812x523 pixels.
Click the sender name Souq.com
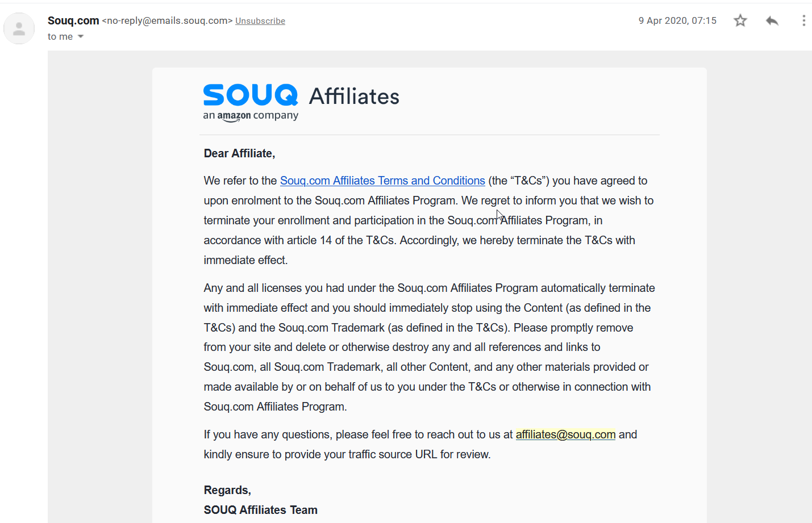[x=73, y=20]
